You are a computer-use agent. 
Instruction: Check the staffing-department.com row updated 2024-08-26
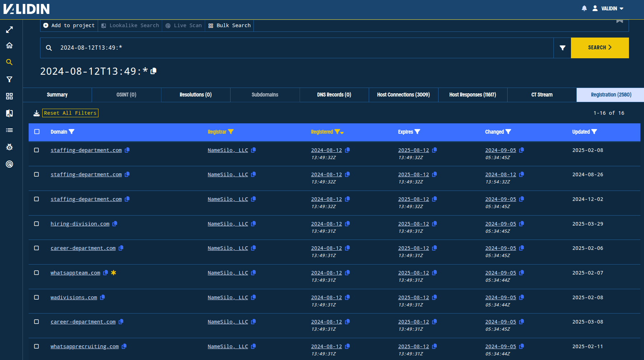[37, 174]
